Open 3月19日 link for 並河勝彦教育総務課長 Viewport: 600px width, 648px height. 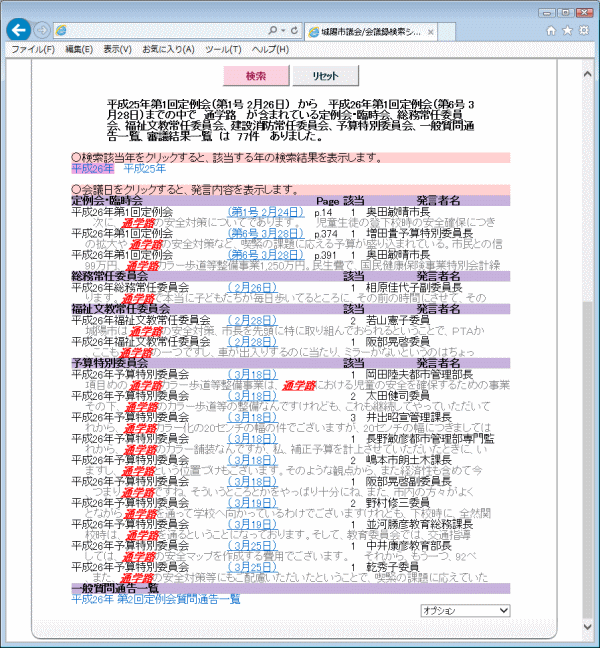coord(252,524)
